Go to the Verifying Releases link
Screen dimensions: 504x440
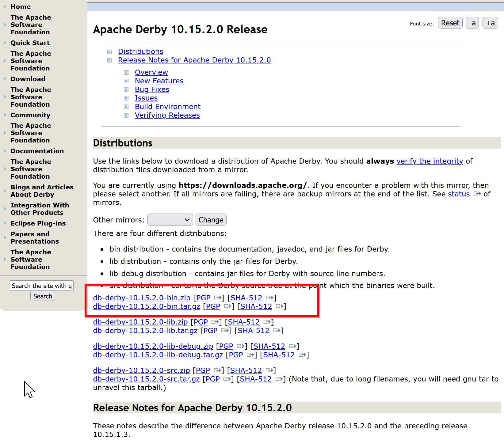[x=167, y=115]
